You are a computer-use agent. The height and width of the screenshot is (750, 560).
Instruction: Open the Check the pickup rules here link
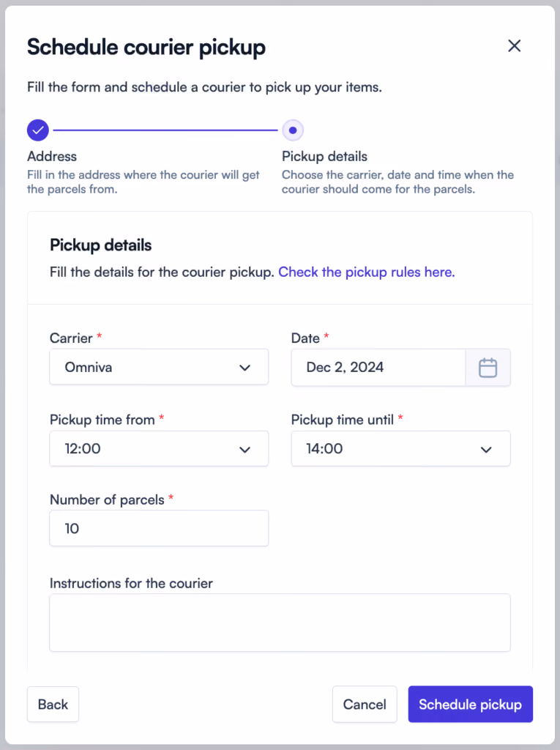click(366, 272)
